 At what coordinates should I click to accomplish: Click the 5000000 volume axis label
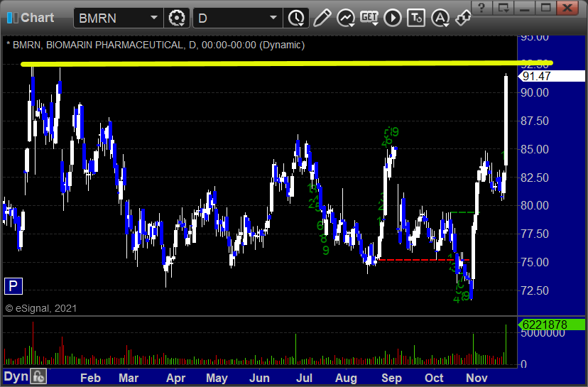tap(543, 333)
